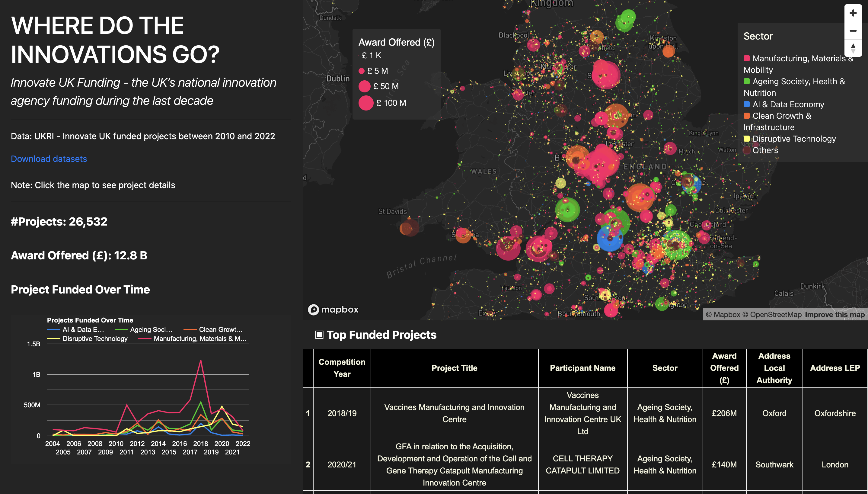Click the London LEP cell
868x494 pixels.
[x=835, y=465]
